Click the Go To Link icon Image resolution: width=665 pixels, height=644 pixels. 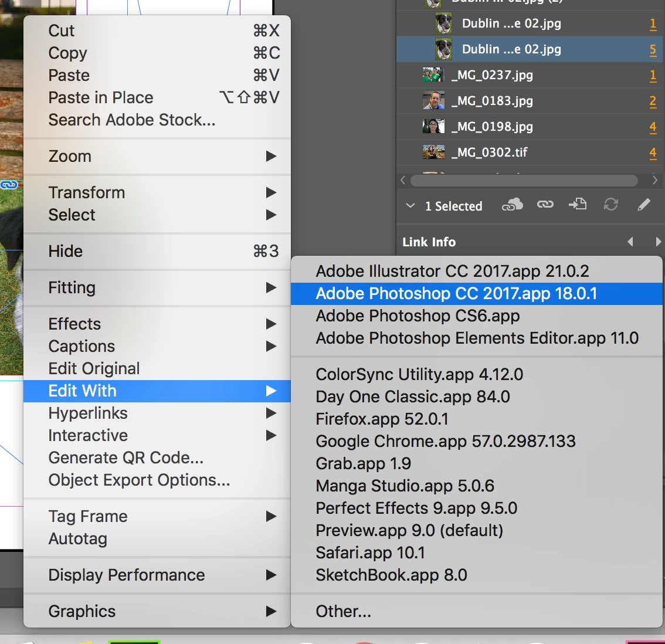coord(578,205)
